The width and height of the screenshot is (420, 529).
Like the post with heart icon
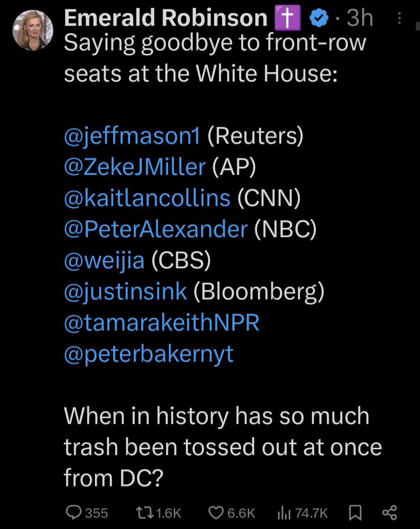[216, 512]
